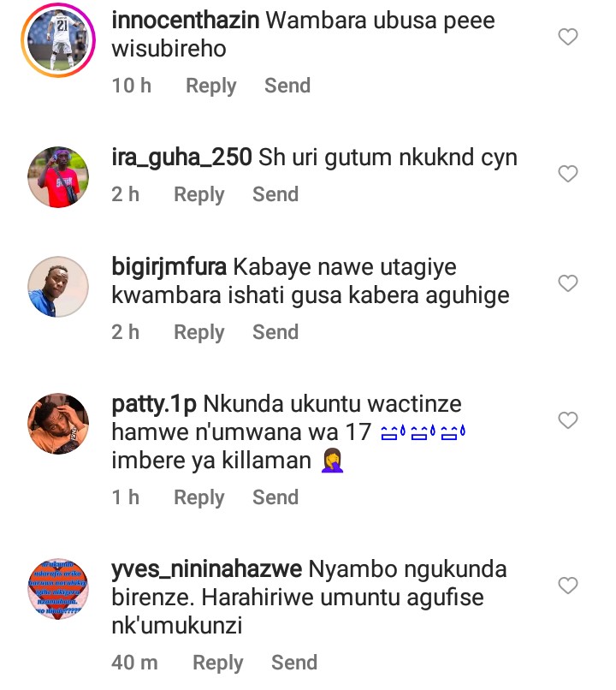The image size is (616, 690).
Task: Like yves_nininahazwe's comment with heart
Action: [567, 586]
